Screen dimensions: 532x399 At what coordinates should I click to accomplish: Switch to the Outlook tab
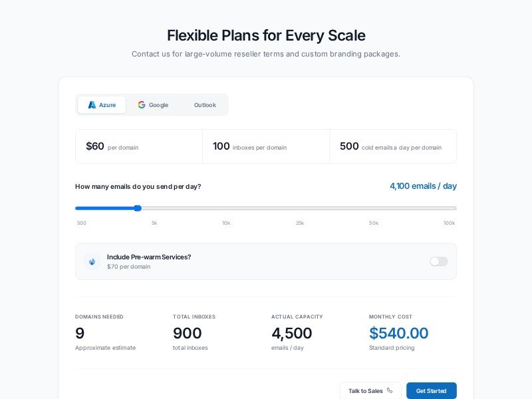coord(205,105)
